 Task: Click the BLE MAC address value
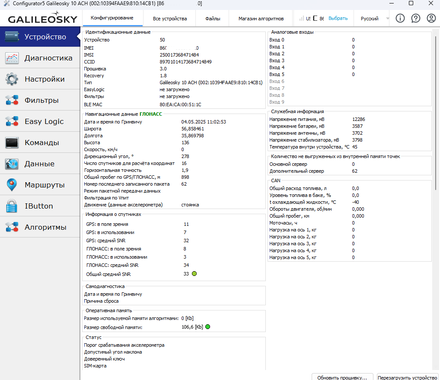pyautogui.click(x=180, y=104)
